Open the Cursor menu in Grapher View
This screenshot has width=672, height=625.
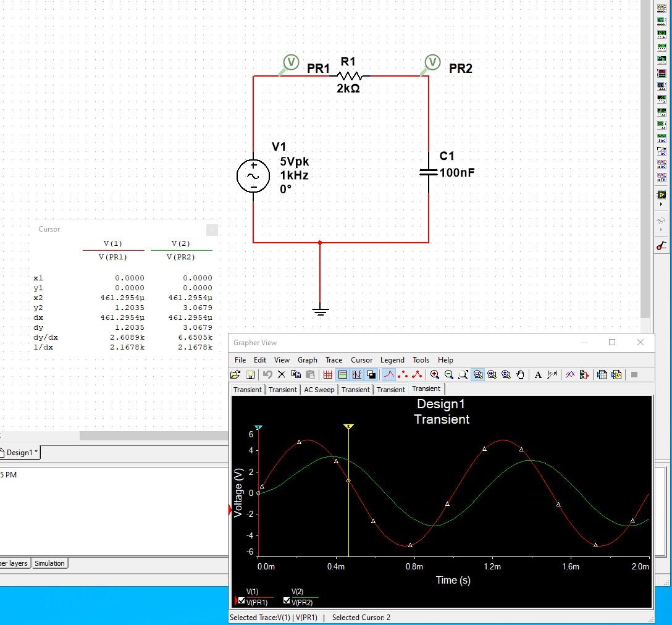[361, 360]
